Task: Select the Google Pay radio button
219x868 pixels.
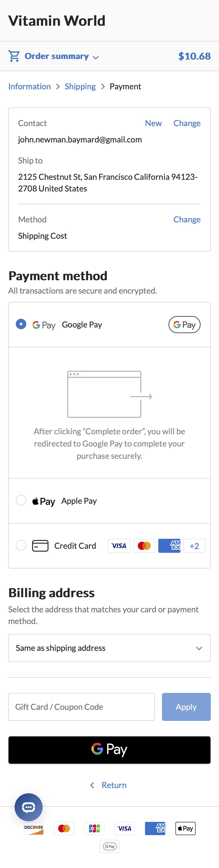Action: click(21, 324)
